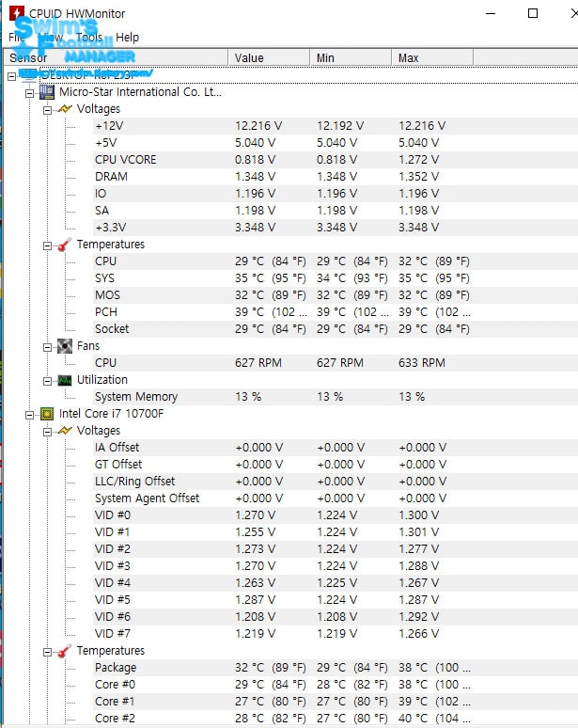
Task: Open the Tools menu
Action: coord(89,37)
